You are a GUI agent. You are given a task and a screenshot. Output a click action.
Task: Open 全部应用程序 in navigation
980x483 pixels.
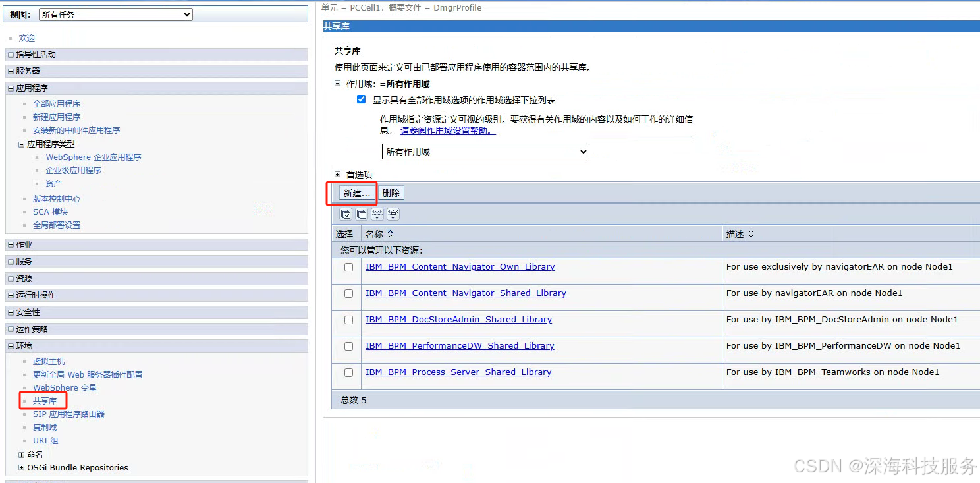click(x=57, y=104)
